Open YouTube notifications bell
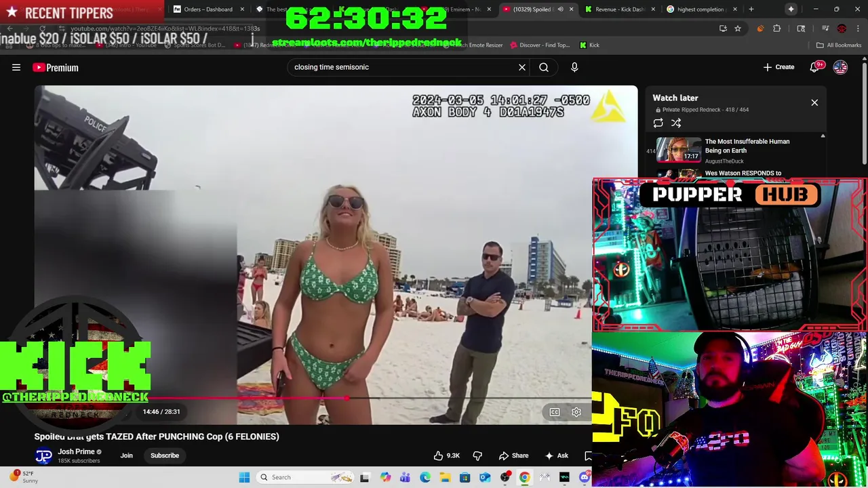Screen dimensions: 868x488 click(x=816, y=67)
